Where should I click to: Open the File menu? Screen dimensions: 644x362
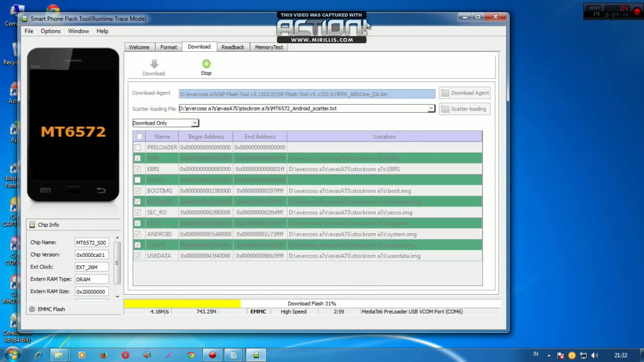(29, 31)
